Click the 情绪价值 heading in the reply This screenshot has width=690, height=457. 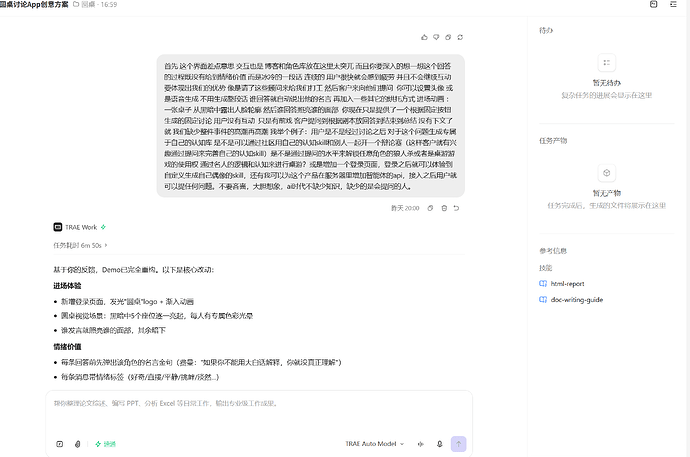click(67, 347)
